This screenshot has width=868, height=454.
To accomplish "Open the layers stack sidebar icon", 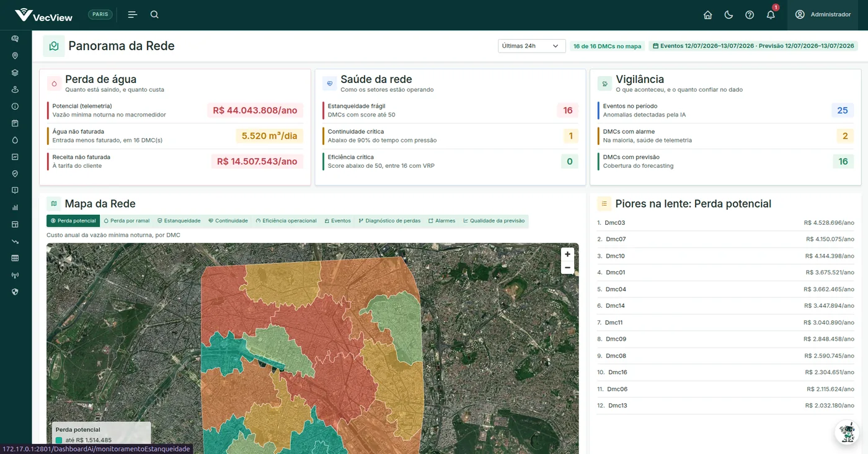I will pos(15,72).
